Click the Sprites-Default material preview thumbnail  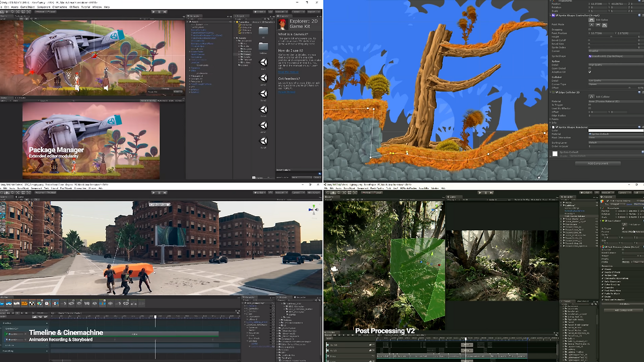pos(555,154)
